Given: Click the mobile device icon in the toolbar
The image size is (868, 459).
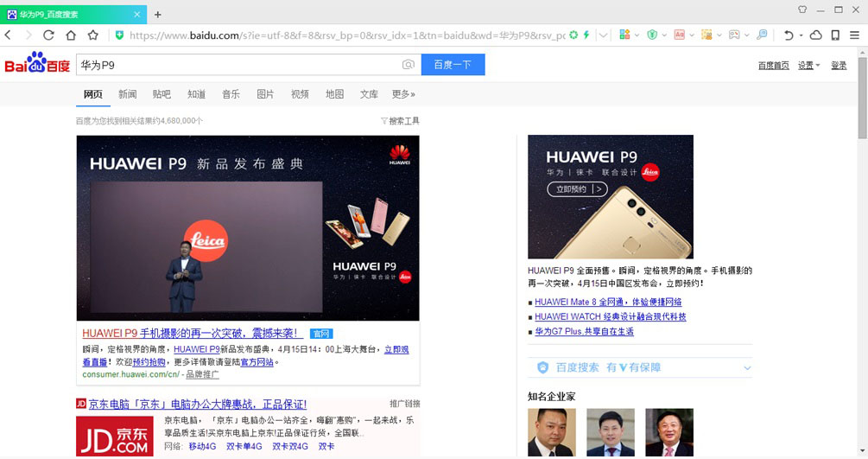Looking at the screenshot, I should [x=835, y=35].
